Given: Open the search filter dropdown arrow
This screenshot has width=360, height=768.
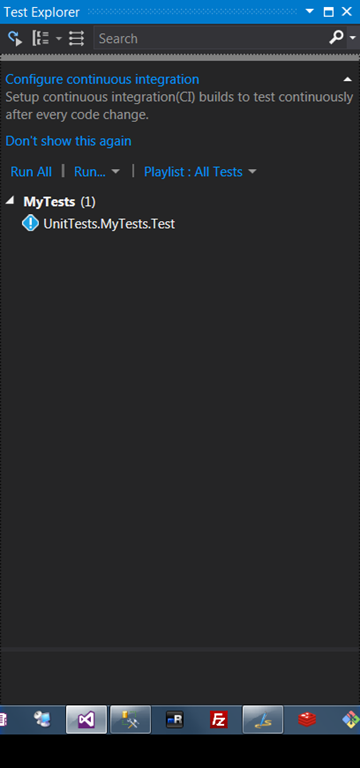Looking at the screenshot, I should 353,38.
